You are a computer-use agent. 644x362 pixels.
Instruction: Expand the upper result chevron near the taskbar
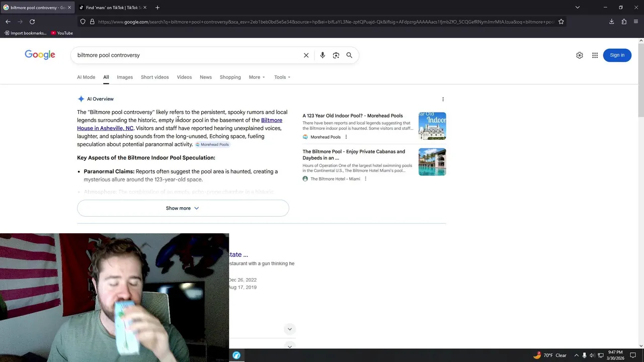(x=289, y=329)
